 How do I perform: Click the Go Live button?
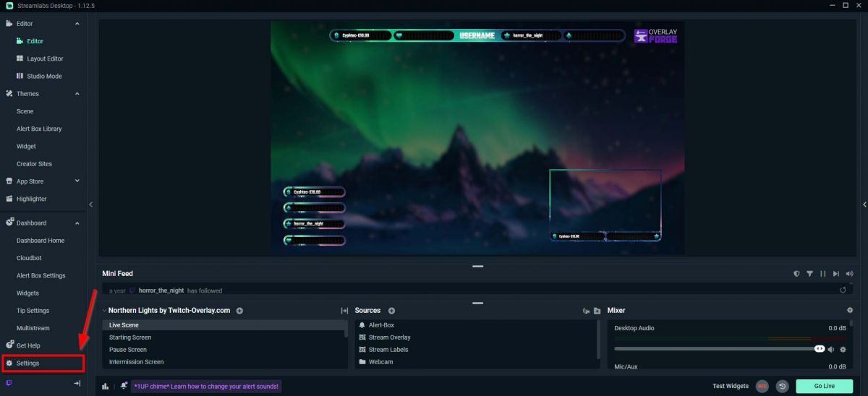824,387
